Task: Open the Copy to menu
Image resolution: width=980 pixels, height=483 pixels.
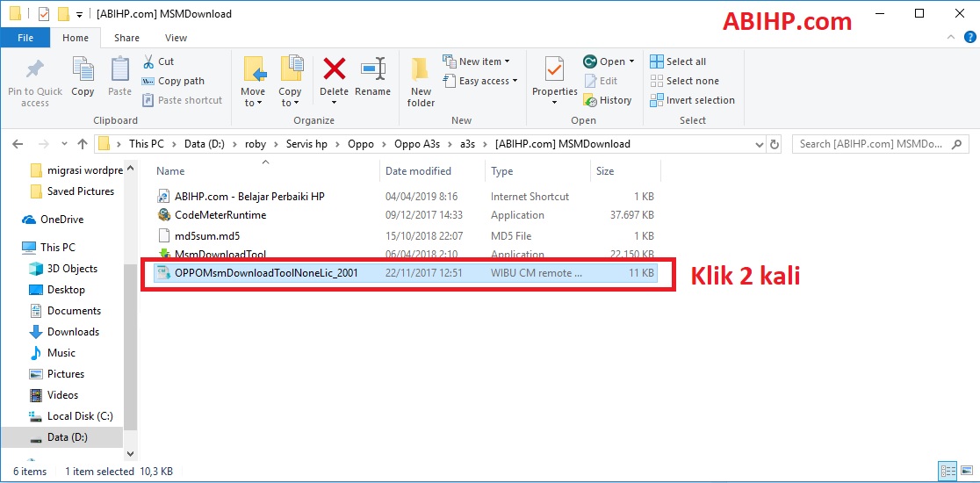Action: 290,82
